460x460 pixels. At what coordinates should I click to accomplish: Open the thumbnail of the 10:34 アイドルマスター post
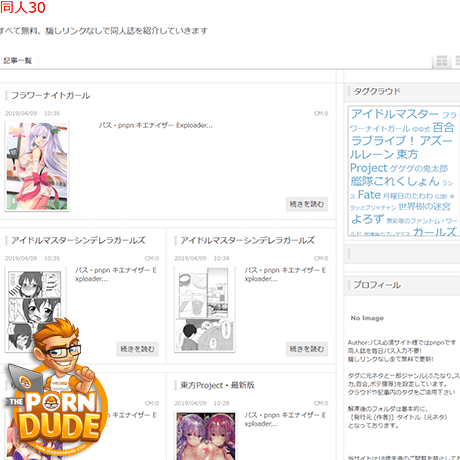click(x=205, y=309)
